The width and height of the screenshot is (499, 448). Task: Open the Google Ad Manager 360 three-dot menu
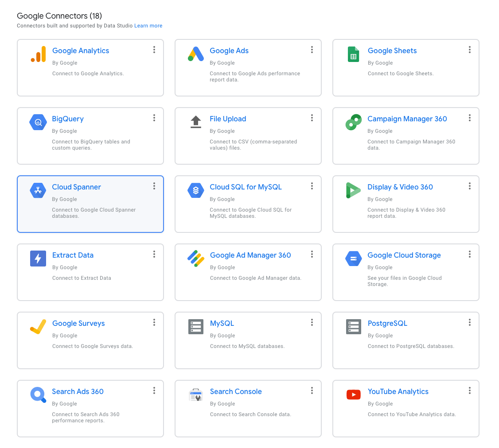[x=312, y=254]
